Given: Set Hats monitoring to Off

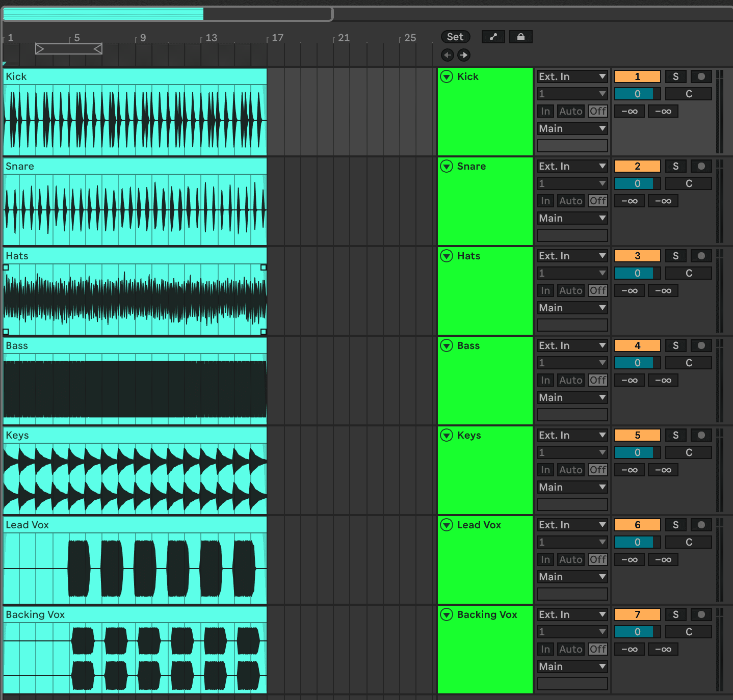Looking at the screenshot, I should [x=598, y=290].
